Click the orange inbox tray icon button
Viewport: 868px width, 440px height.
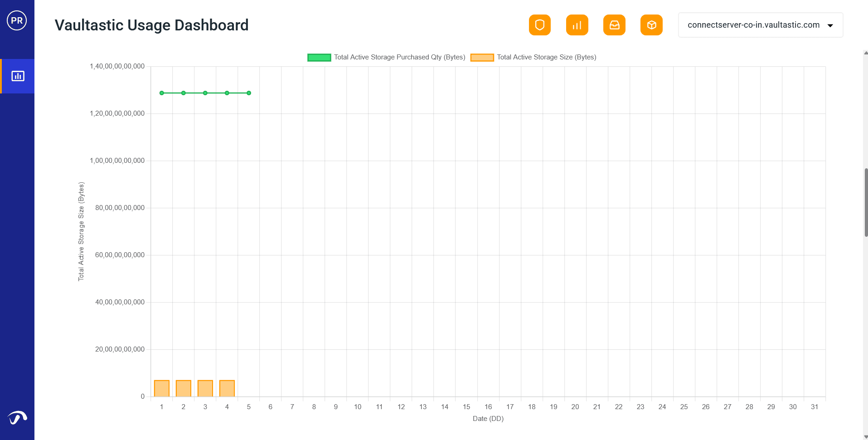614,25
